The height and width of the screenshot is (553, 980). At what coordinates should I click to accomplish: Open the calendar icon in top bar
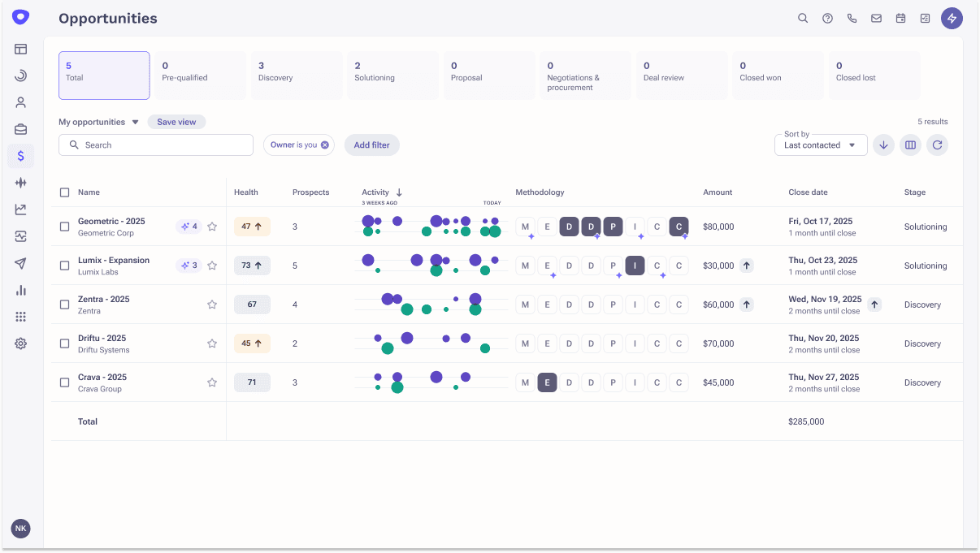click(900, 18)
